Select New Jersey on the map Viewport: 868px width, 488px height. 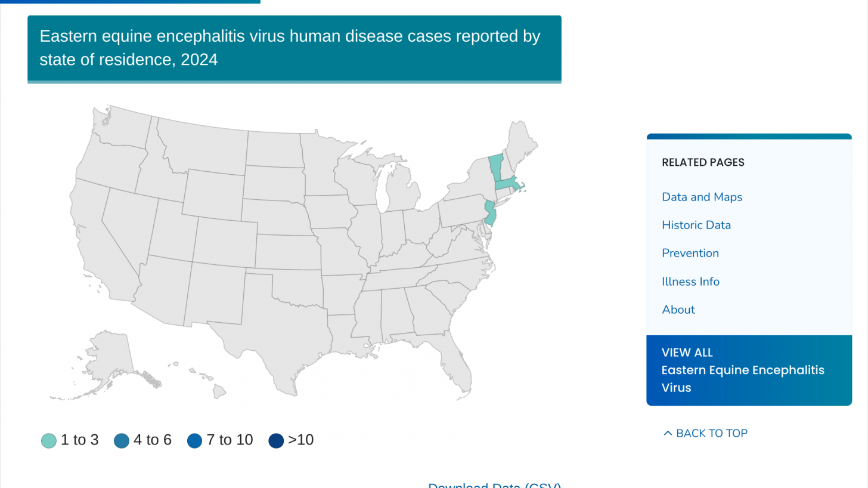[x=490, y=214]
